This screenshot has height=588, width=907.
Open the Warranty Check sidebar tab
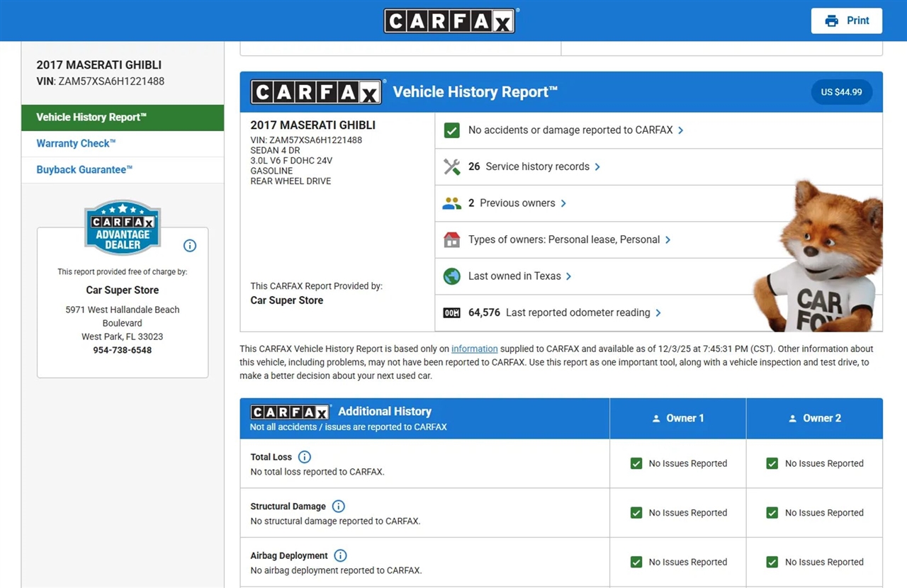tap(76, 143)
